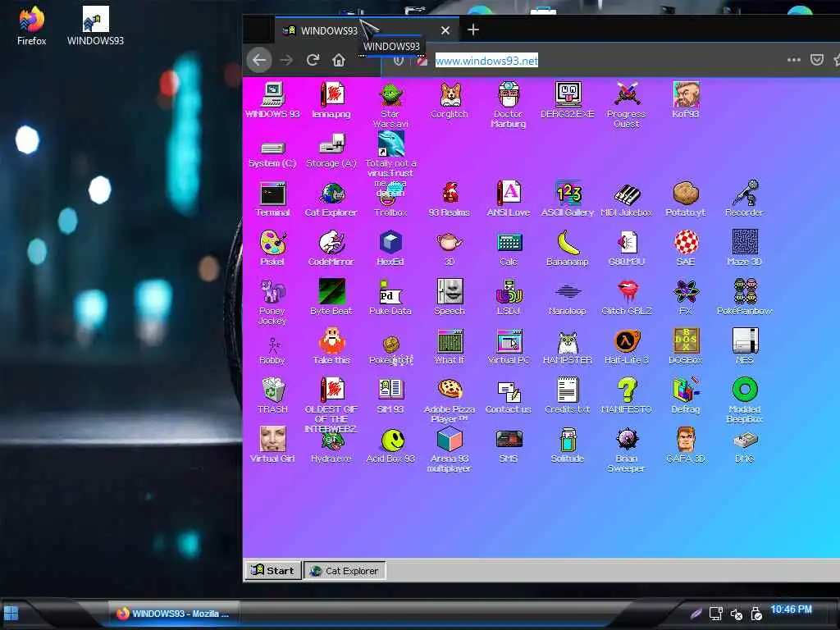
Task: Open Byte Beat icon
Action: [x=331, y=291]
